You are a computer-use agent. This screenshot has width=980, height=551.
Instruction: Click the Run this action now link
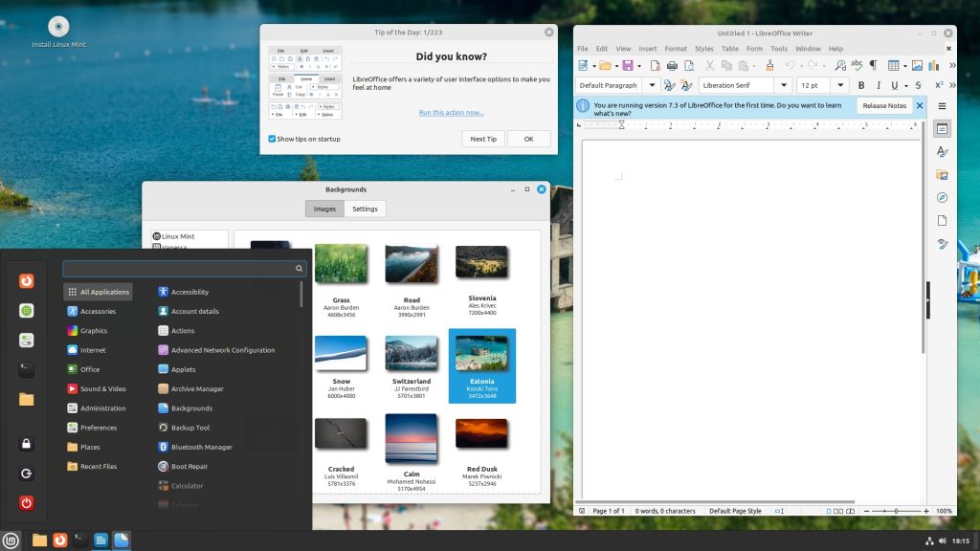click(x=451, y=113)
